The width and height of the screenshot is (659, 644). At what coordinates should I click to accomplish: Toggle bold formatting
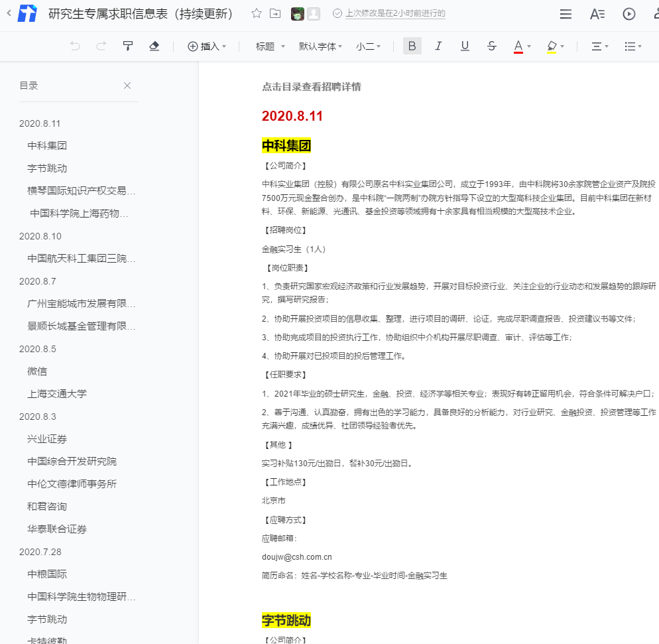[412, 46]
